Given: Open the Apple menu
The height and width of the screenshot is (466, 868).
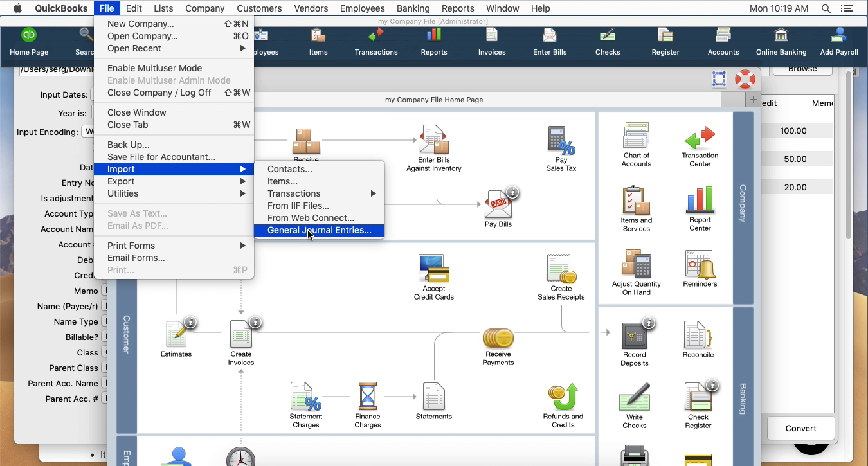Looking at the screenshot, I should point(17,8).
